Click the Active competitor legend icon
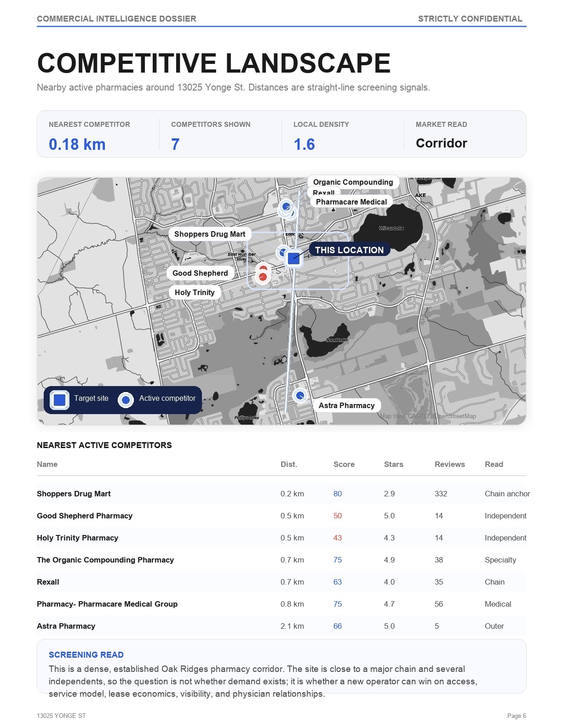This screenshot has height=728, width=563. pos(126,400)
